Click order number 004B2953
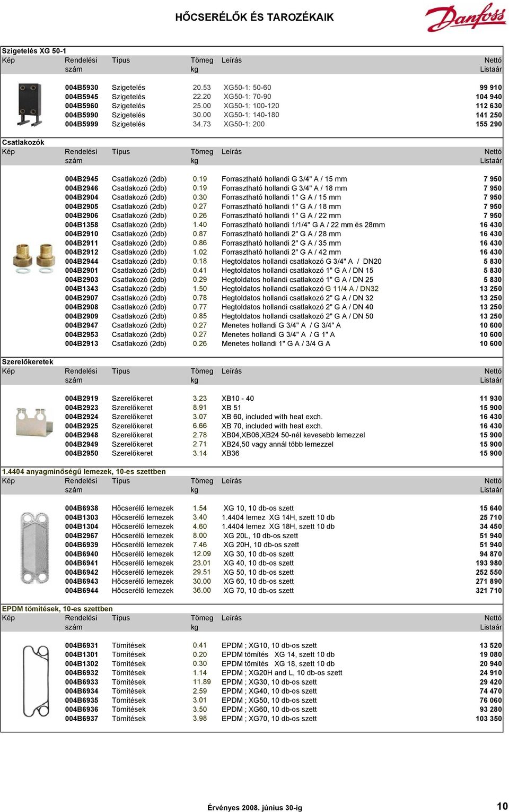The height and width of the screenshot is (812, 509). coord(82,334)
